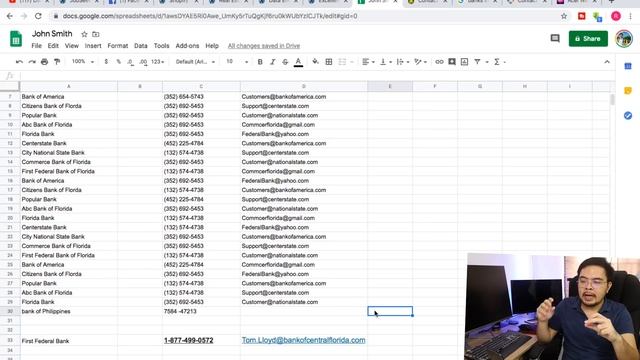This screenshot has height=360, width=640.
Task: Collapse the toolbar with up chevron
Action: (x=607, y=62)
